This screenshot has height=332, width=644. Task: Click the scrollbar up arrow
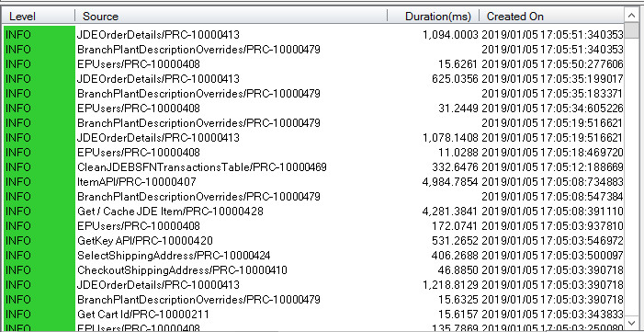[631, 16]
